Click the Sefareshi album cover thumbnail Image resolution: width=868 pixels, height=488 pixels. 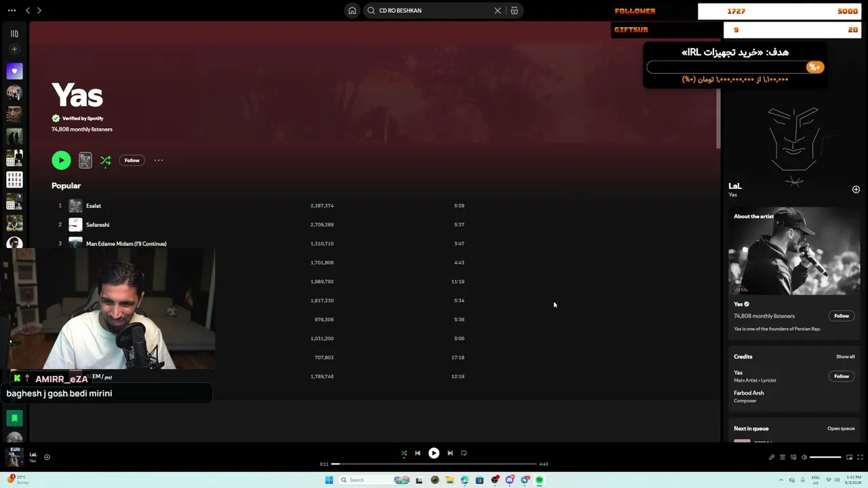click(x=75, y=224)
